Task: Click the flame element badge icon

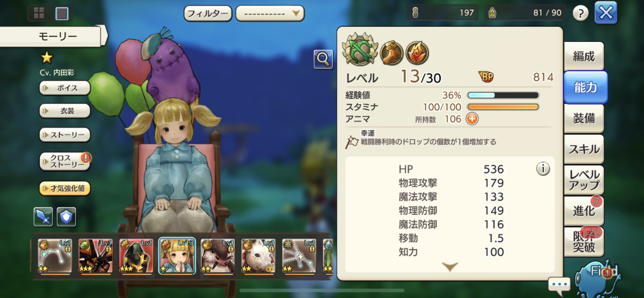Action: pyautogui.click(x=417, y=53)
